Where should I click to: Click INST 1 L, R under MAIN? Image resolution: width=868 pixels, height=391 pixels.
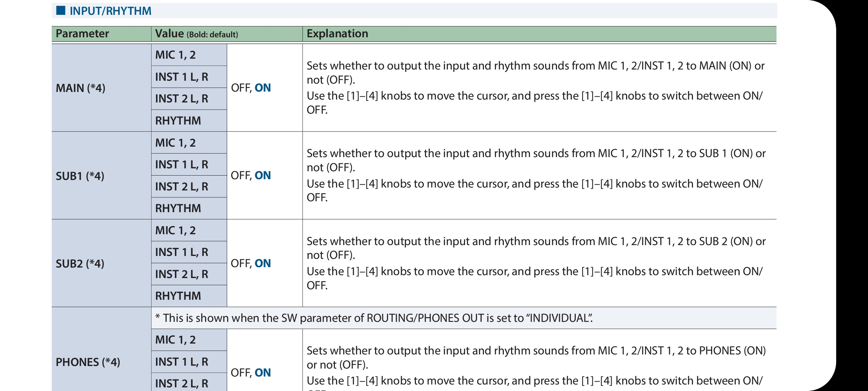tap(189, 77)
